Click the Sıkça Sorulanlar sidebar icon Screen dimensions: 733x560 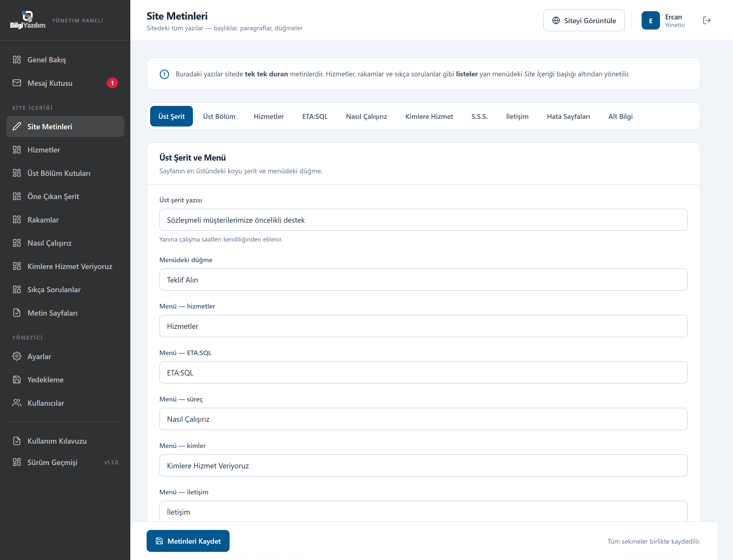17,290
